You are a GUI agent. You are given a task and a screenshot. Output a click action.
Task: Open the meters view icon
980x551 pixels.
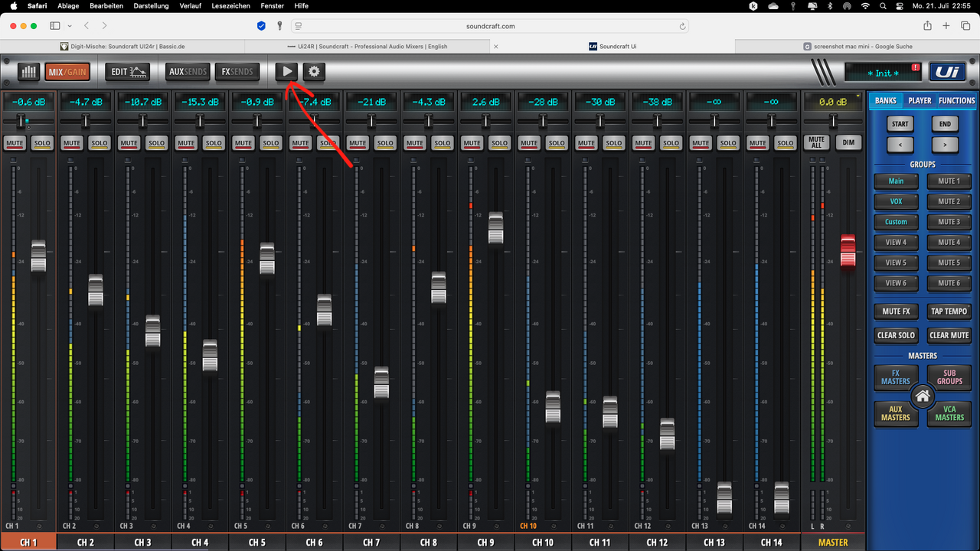(x=29, y=72)
